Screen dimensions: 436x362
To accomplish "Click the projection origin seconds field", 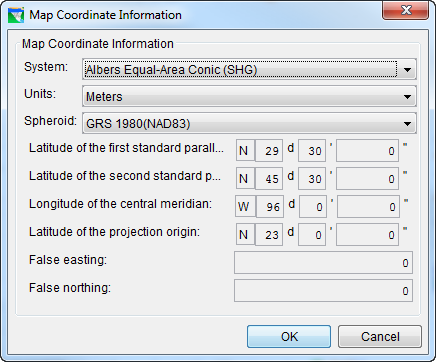I will click(x=367, y=234).
